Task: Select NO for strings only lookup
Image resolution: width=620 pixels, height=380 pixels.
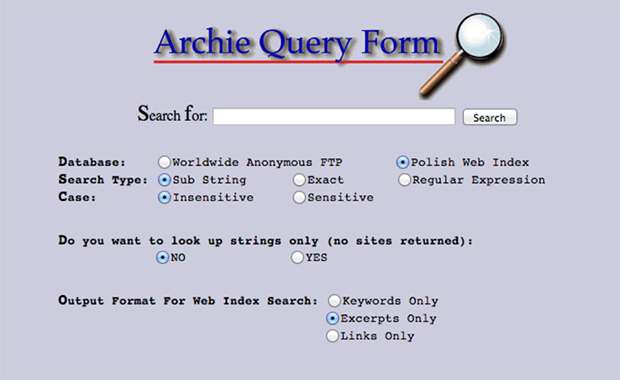Action: coord(163,257)
